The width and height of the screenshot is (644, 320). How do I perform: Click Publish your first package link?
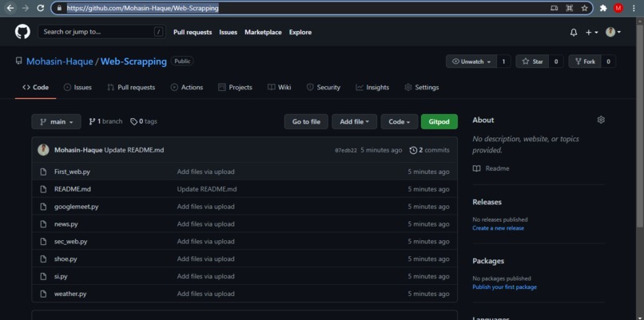(504, 287)
